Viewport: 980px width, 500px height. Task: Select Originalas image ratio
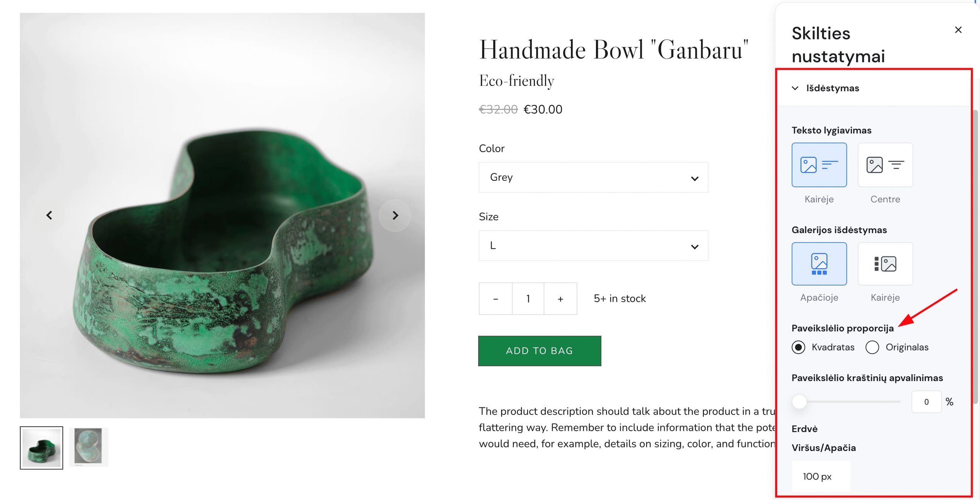coord(872,347)
